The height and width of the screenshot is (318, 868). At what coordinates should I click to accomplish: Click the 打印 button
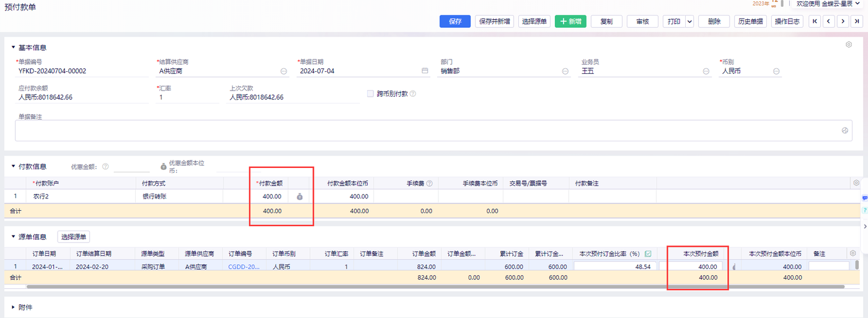click(x=673, y=21)
